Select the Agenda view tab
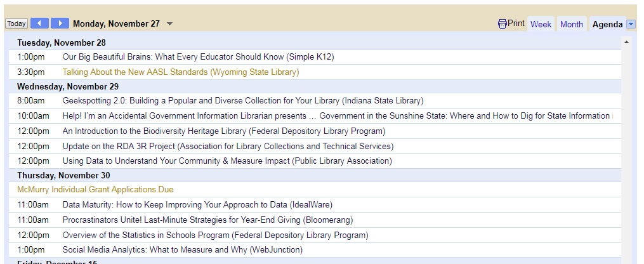This screenshot has height=264, width=644. coord(607,24)
